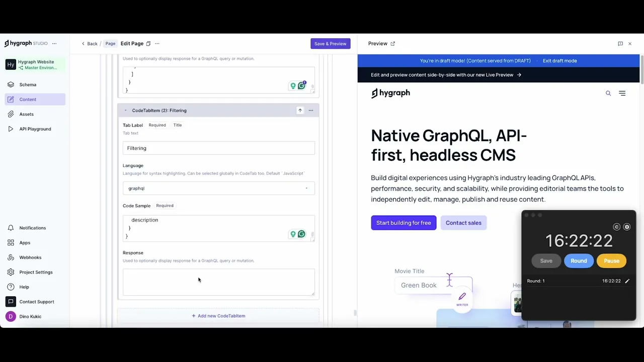Click the Save & Preview button
This screenshot has height=362, width=644.
(330, 44)
